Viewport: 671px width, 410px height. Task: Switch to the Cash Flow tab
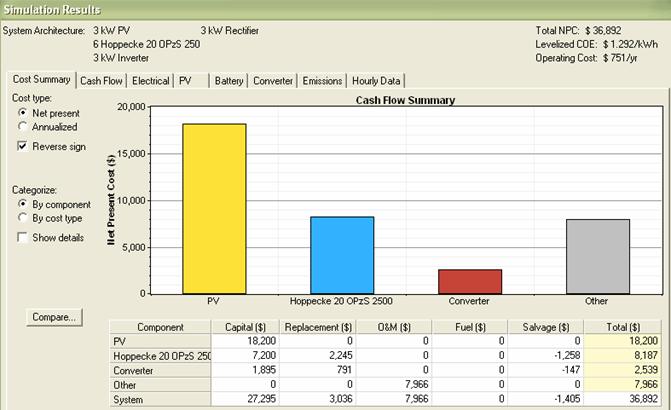click(101, 80)
